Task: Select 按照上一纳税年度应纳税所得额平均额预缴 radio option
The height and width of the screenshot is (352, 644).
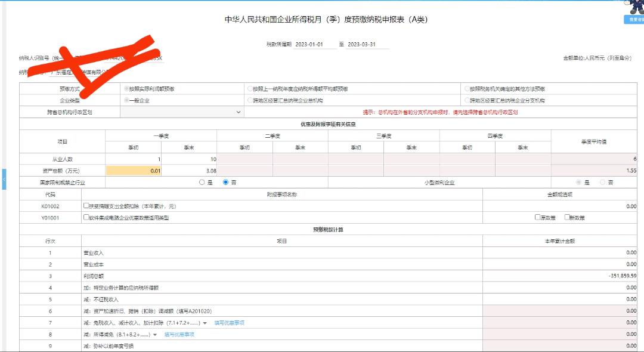Action: tap(249, 89)
